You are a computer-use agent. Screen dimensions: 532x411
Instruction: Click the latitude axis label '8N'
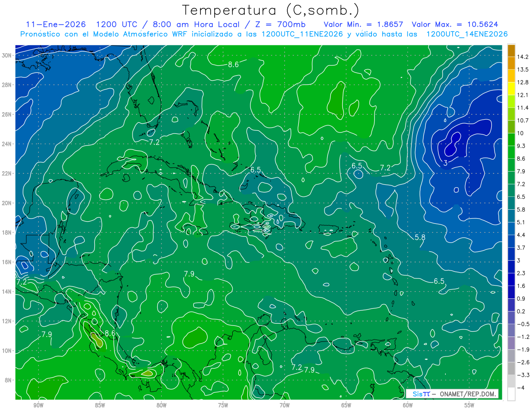8,380
